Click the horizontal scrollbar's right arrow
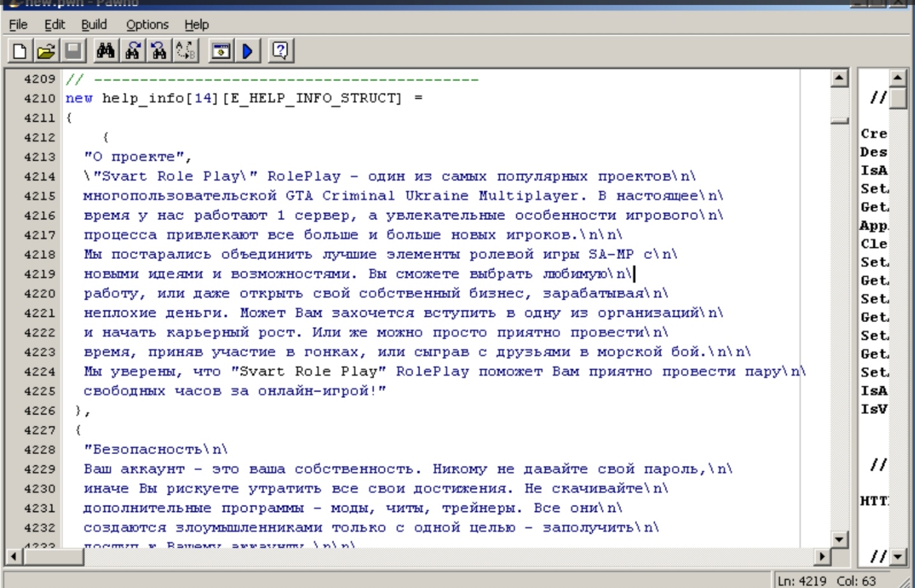This screenshot has height=588, width=915. click(x=823, y=557)
